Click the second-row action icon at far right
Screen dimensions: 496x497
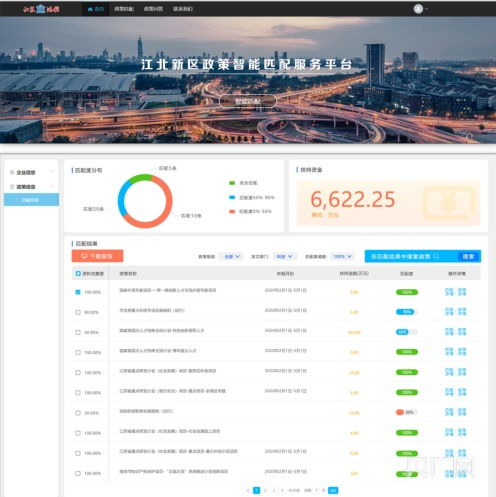462,312
